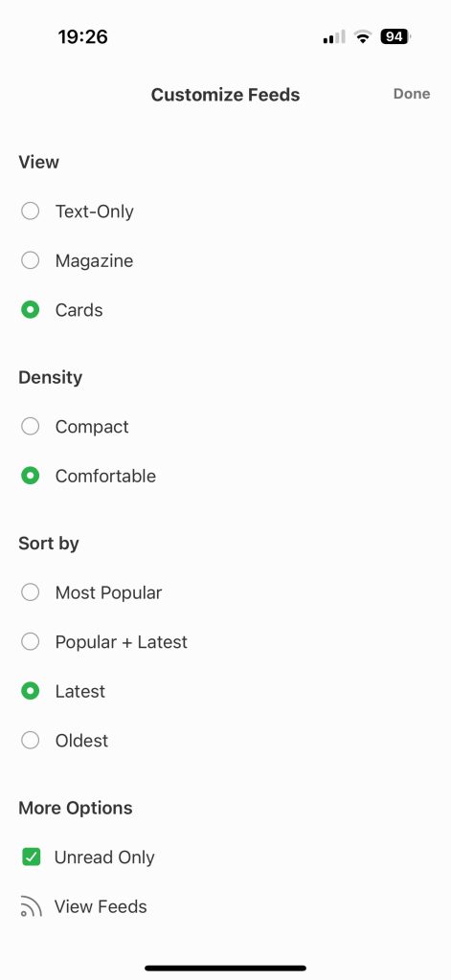The width and height of the screenshot is (451, 980).
Task: Uncheck the Unread Only checkbox
Action: tap(31, 857)
